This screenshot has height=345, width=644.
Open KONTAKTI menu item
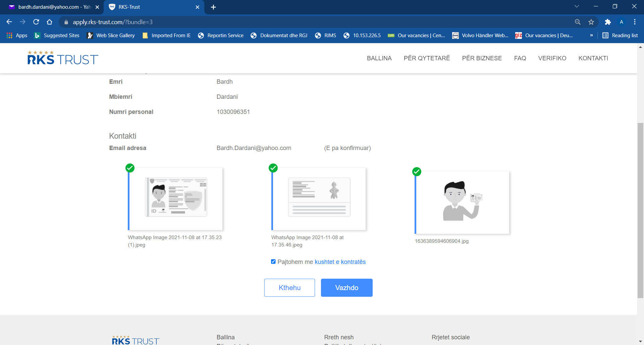click(593, 58)
